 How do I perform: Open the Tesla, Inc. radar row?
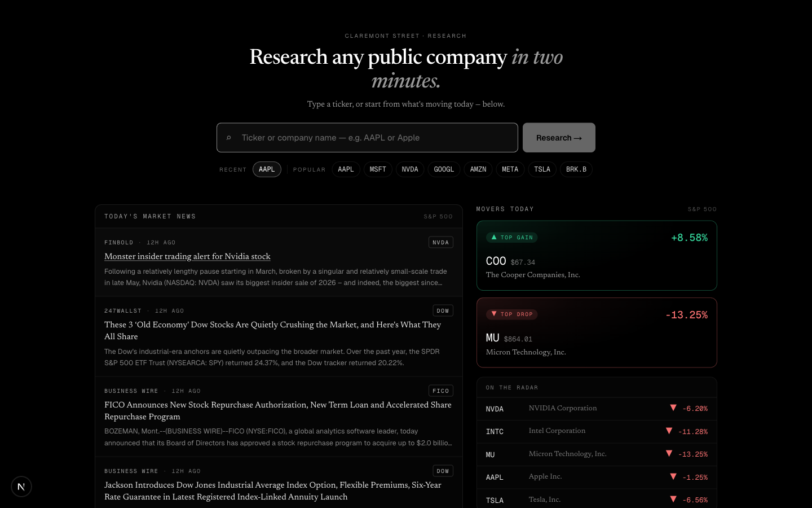[x=597, y=500]
